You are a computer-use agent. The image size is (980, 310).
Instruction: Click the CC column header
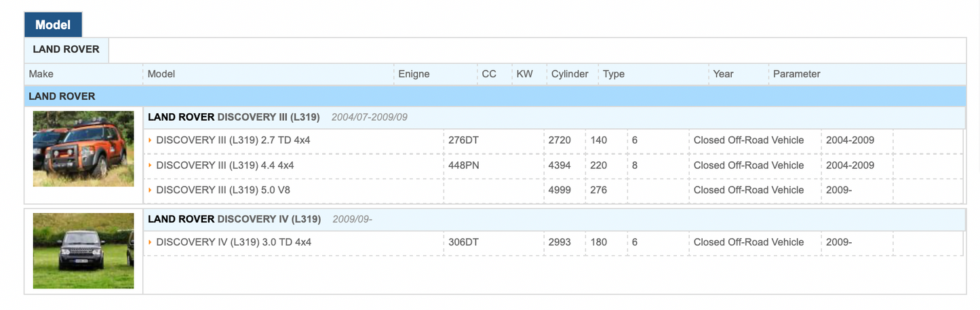[x=489, y=74]
